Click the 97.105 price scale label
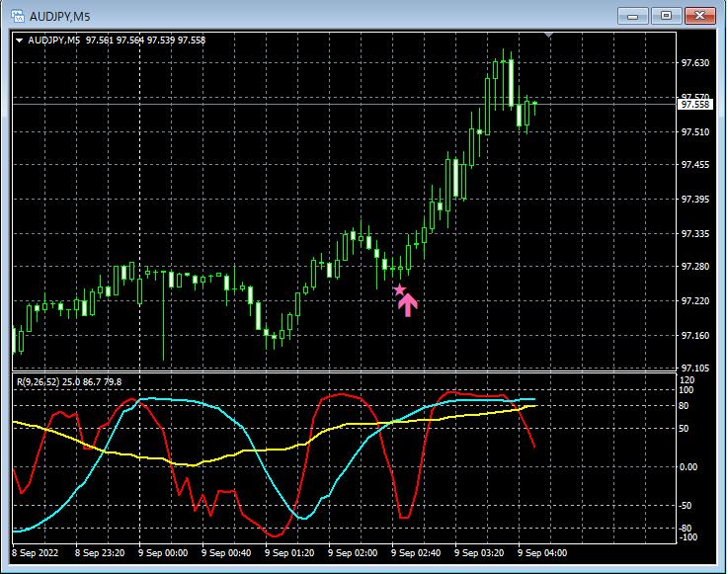728x574 pixels. 695,369
